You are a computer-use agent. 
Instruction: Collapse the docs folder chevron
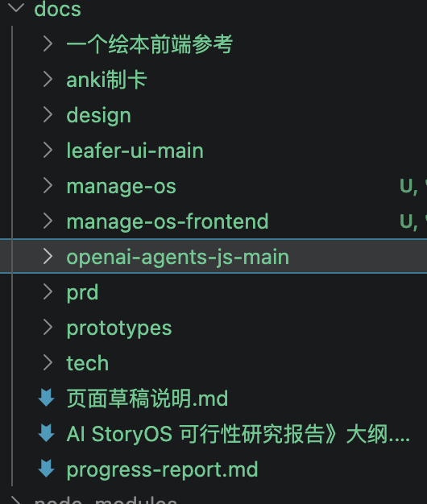[16, 7]
